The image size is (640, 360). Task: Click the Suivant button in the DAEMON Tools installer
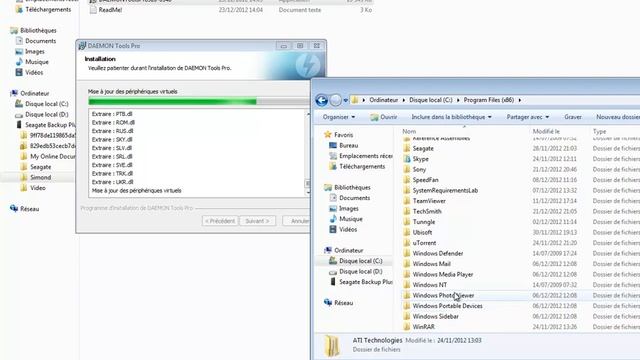(257, 221)
